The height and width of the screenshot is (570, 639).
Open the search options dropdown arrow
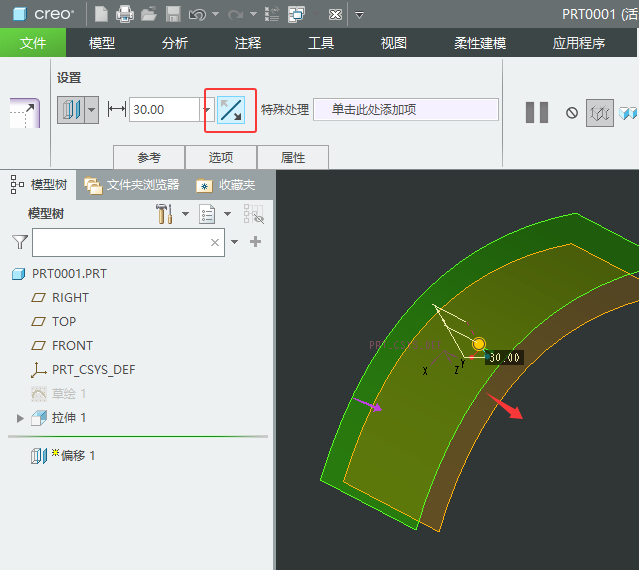coord(234,242)
